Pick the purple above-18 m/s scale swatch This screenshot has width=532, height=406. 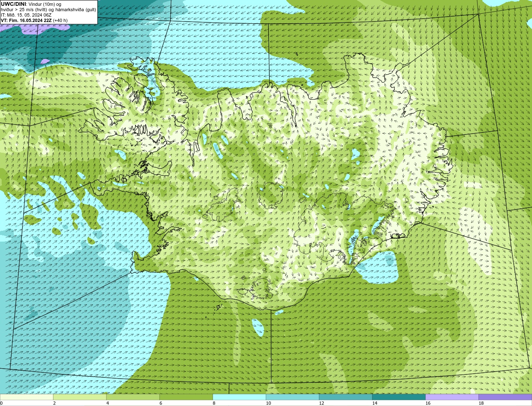(505, 397)
